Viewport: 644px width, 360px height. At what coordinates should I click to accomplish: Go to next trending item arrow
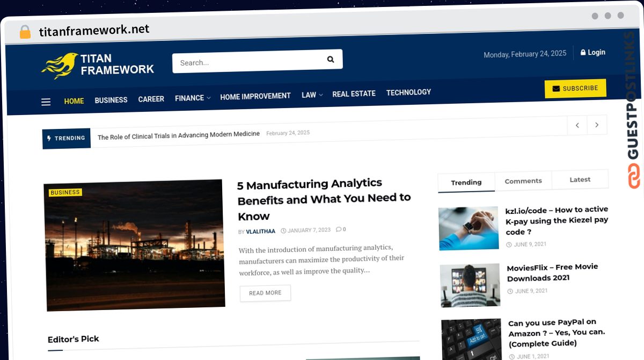click(x=597, y=125)
